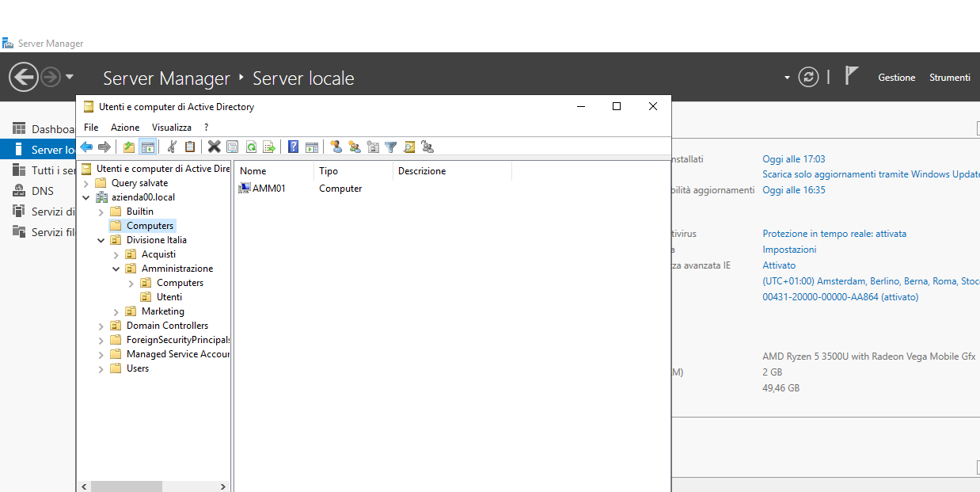This screenshot has width=980, height=492.
Task: Open Help with the question mark icon
Action: point(293,147)
